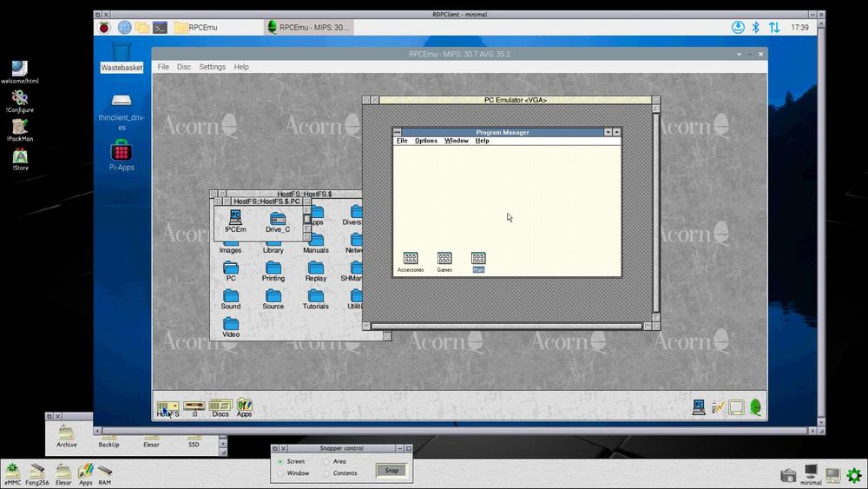Click the green acorn Task Manager icon
868x489 pixels.
tap(755, 407)
